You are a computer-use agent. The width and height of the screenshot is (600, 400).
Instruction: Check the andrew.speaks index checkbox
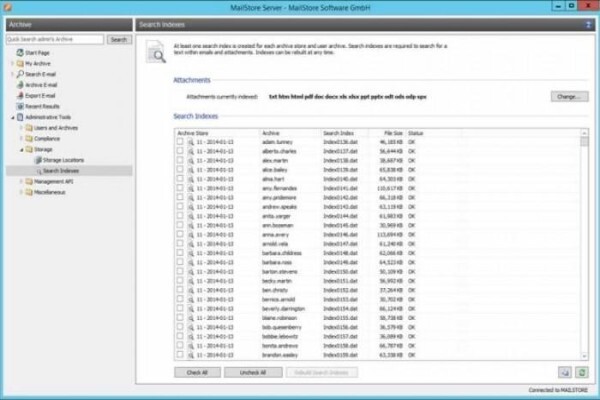pos(180,207)
